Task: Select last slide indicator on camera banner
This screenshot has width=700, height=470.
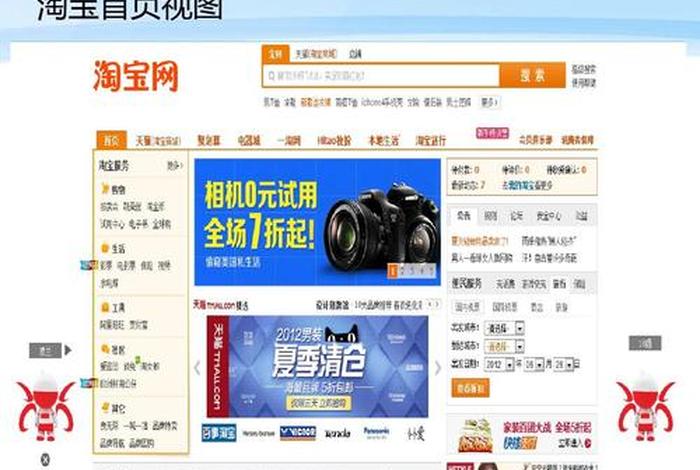Action: pyautogui.click(x=431, y=270)
